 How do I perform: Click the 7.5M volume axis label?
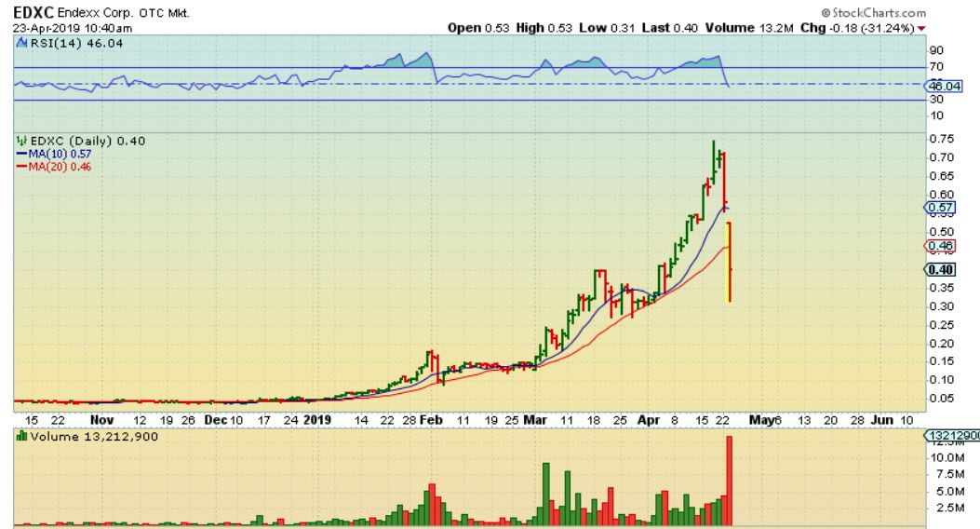[x=948, y=474]
